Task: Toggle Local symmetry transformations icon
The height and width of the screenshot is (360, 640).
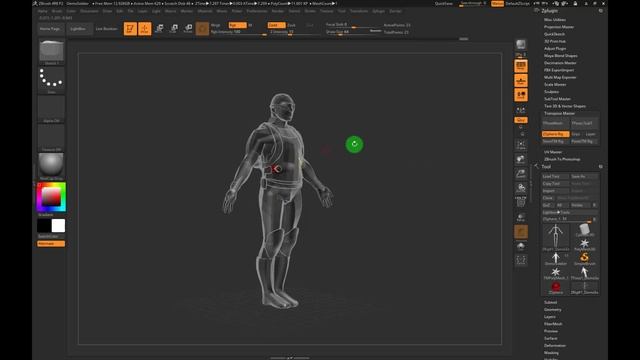Action: coord(521,95)
